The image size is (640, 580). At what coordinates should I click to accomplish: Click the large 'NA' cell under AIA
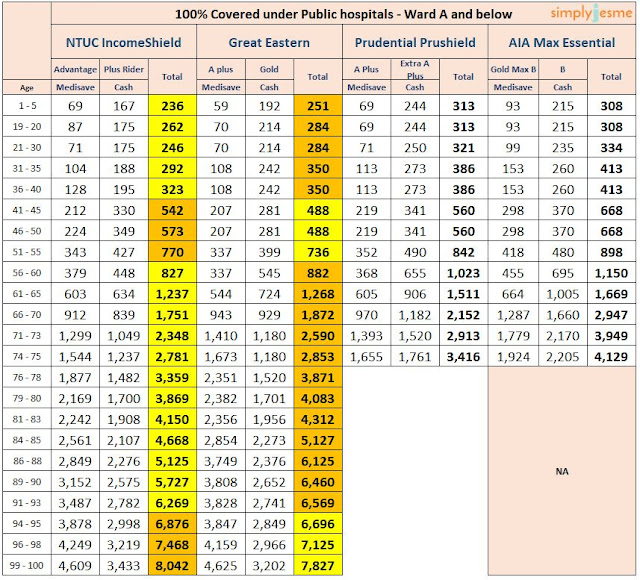point(562,471)
